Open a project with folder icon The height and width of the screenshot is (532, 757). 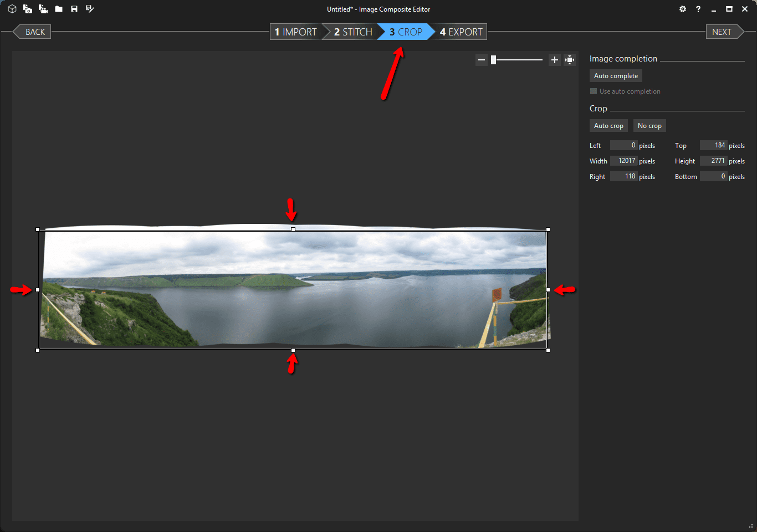click(58, 9)
